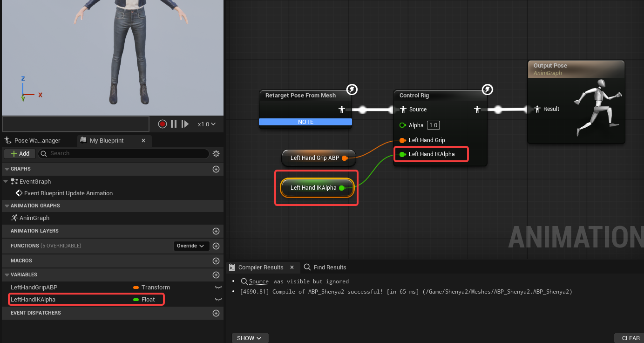Click Left Hand Grip ABP output pin
This screenshot has height=343, width=644.
345,158
